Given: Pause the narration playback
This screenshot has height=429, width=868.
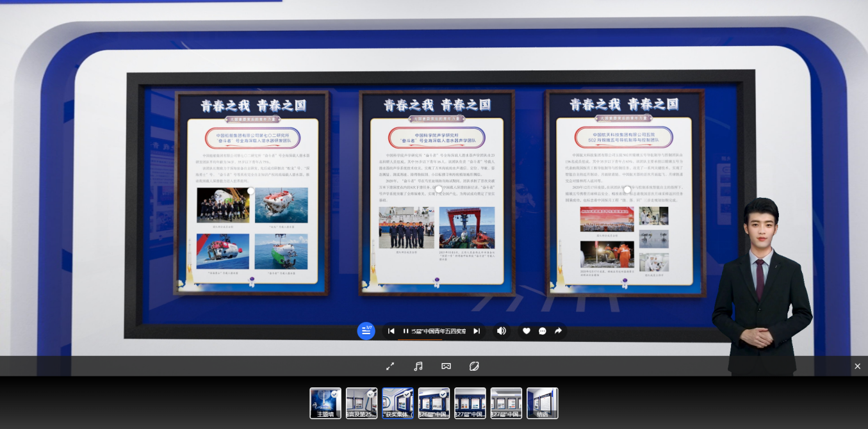Looking at the screenshot, I should point(405,331).
